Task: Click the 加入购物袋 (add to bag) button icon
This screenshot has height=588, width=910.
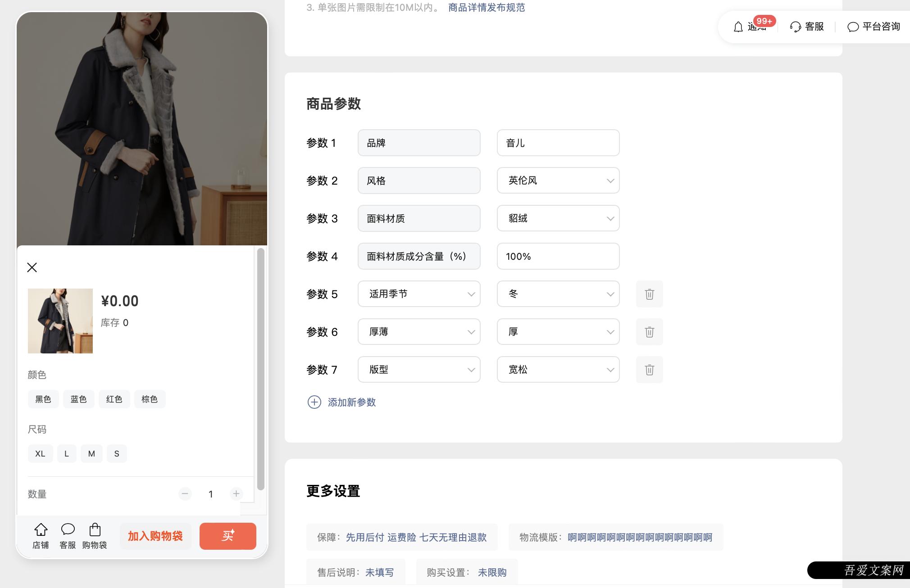Action: 155,536
